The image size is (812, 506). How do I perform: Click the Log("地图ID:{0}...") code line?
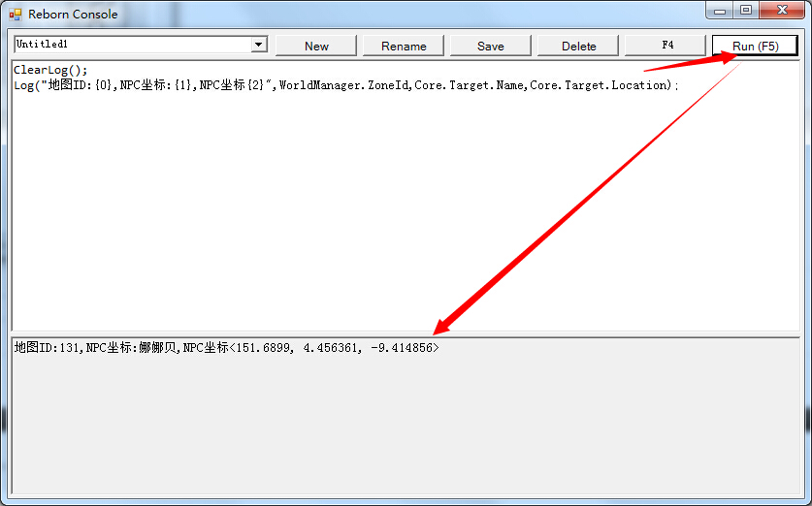pyautogui.click(x=346, y=85)
